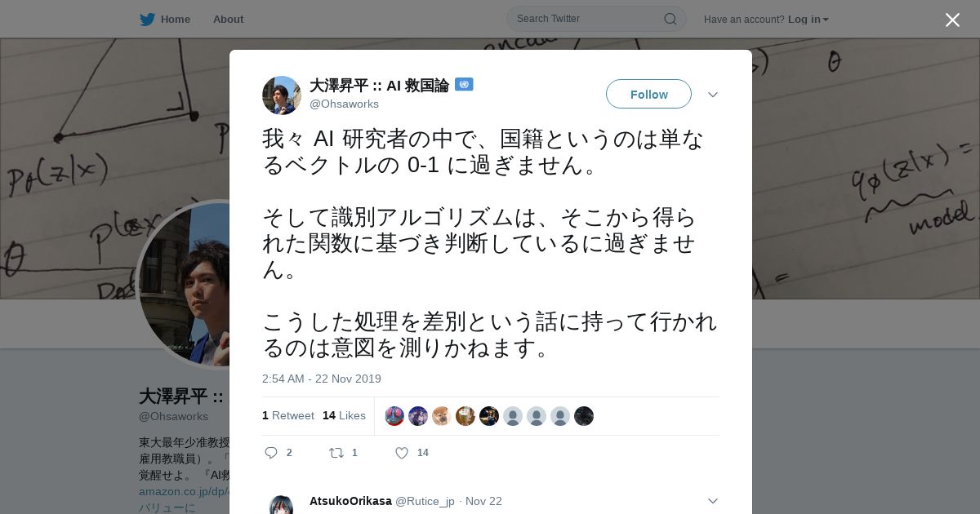Click the reply speech bubble icon
Image resolution: width=980 pixels, height=514 pixels.
point(271,453)
